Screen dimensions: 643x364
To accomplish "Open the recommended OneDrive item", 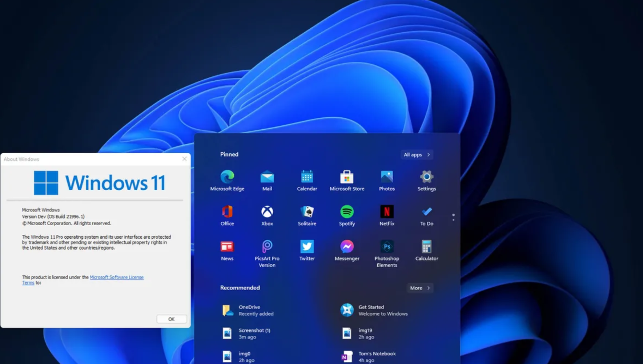I will (x=248, y=310).
